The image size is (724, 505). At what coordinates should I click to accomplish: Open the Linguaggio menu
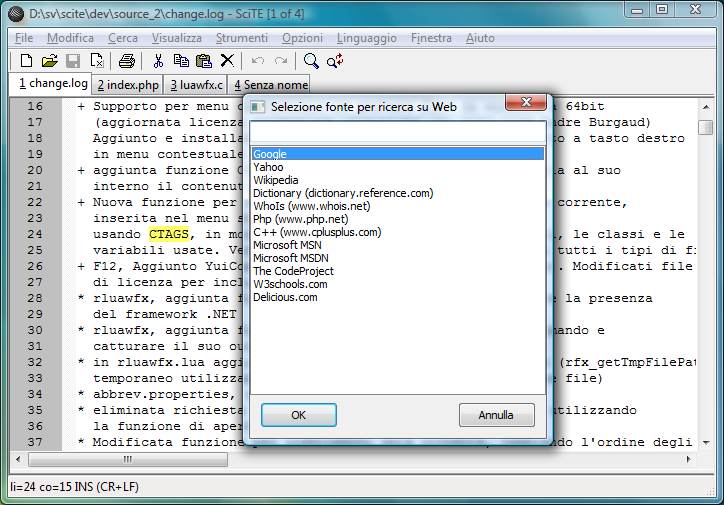tap(366, 38)
